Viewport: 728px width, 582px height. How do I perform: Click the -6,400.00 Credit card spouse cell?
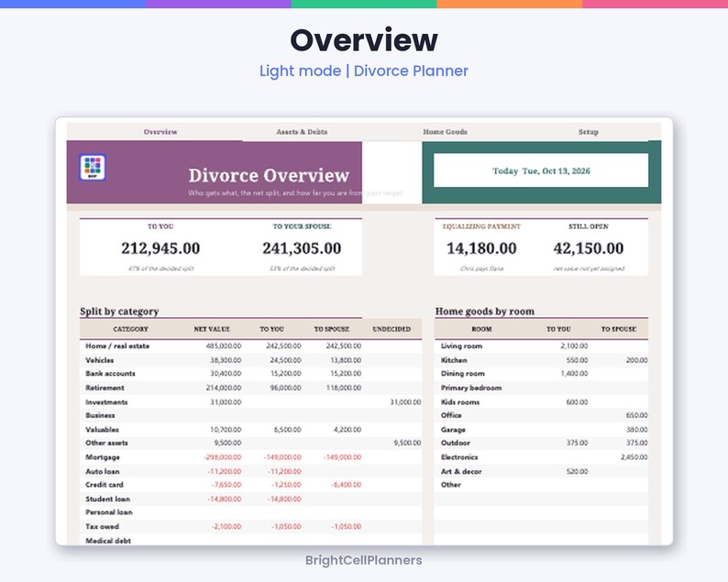(x=346, y=485)
